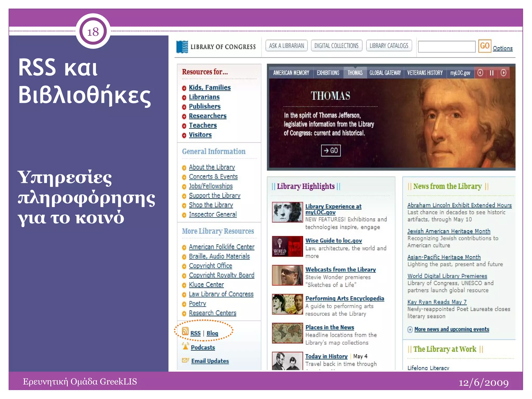Image resolution: width=532 pixels, height=399 pixels.
Task: Click the orange bullet beside Poetry
Action: click(x=184, y=304)
